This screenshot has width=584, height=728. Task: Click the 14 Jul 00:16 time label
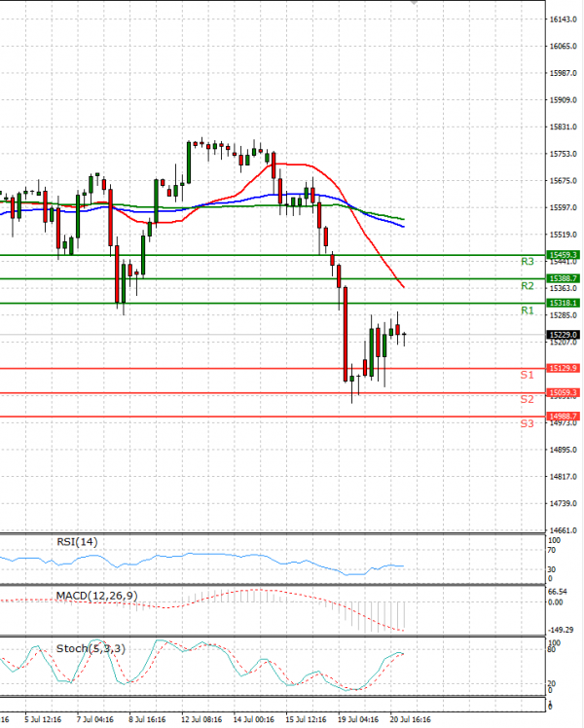[253, 719]
